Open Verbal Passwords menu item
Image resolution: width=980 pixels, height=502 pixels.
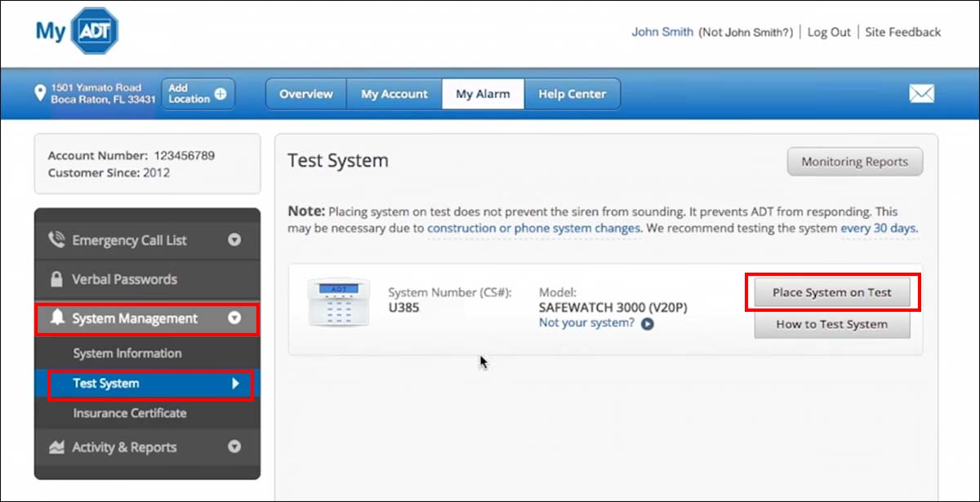tap(147, 279)
